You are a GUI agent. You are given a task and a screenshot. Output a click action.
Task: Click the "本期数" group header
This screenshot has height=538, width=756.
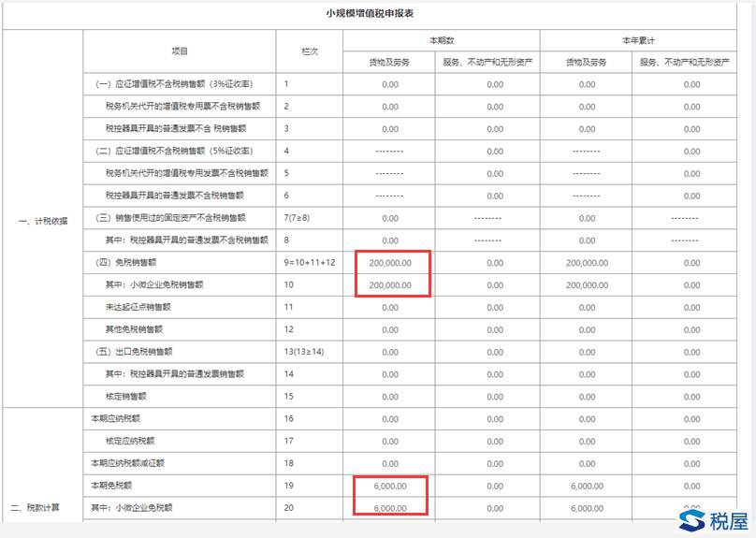(442, 40)
